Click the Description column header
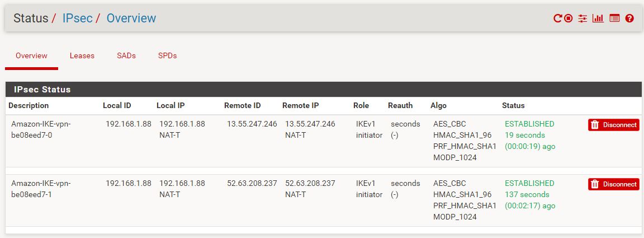 click(x=29, y=105)
